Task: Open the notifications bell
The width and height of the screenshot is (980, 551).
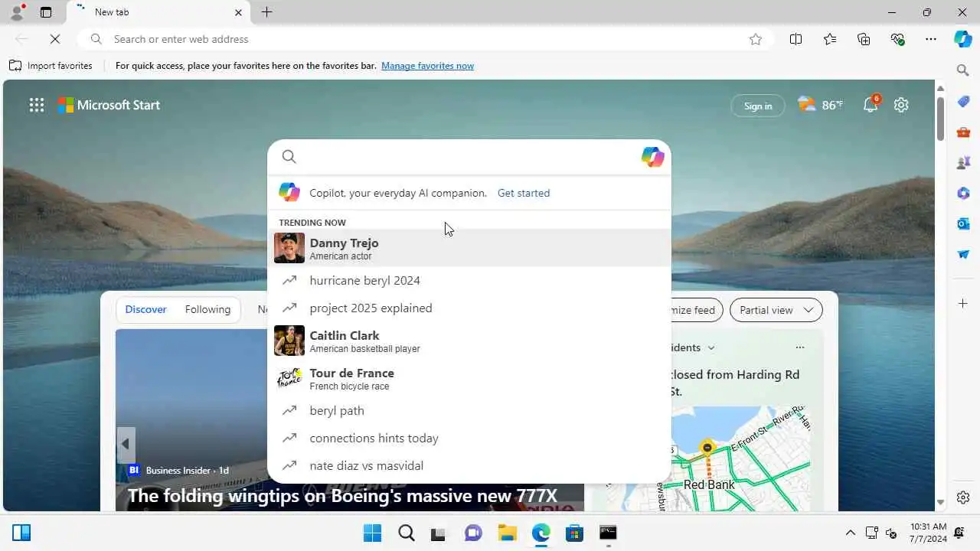Action: [871, 105]
